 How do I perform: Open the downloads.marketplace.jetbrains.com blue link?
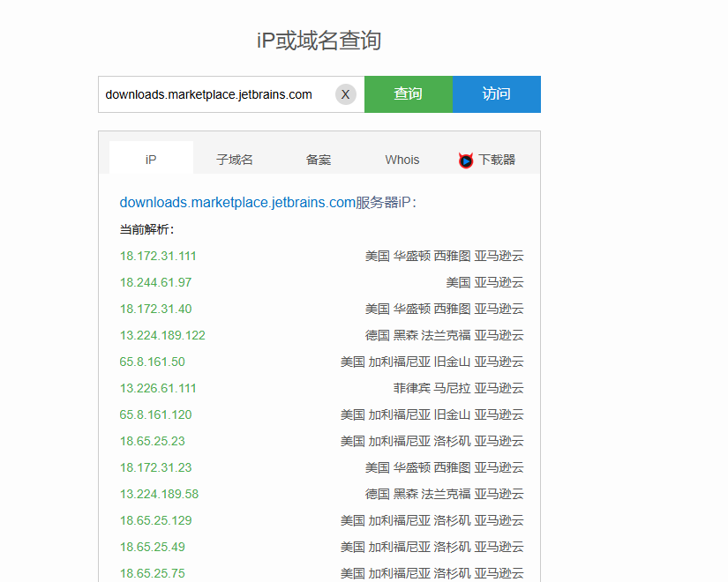click(x=237, y=202)
